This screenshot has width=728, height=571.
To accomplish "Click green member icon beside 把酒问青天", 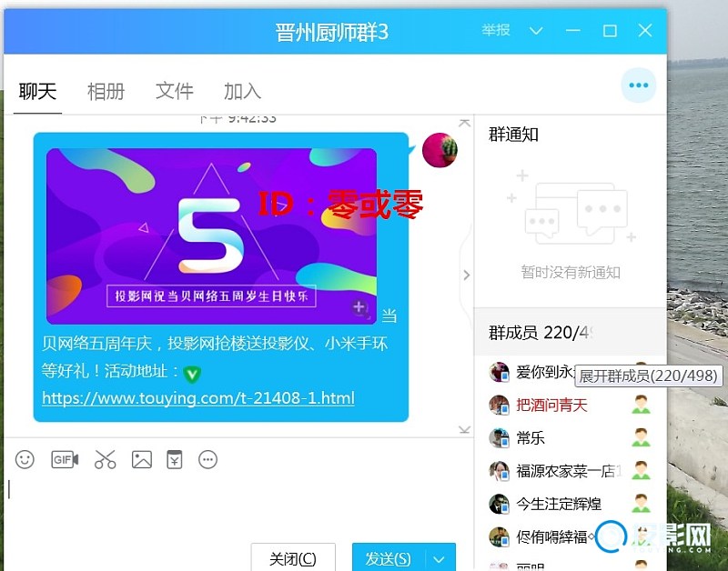I will [x=642, y=405].
